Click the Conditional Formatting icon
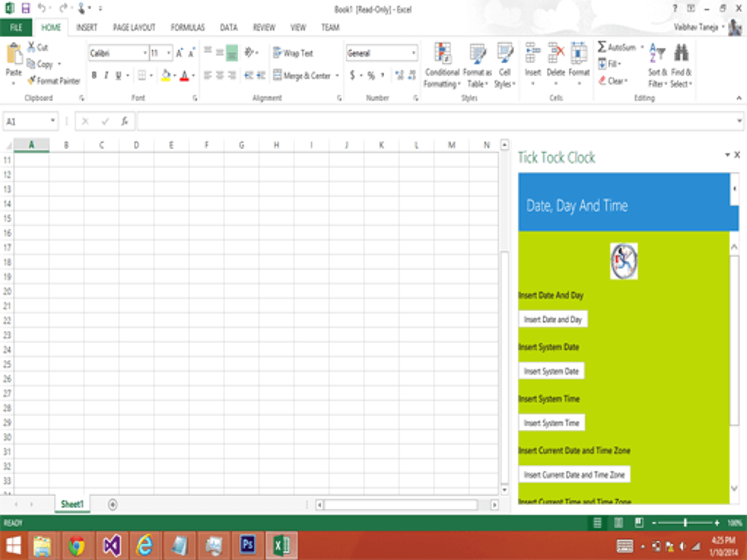747x560 pixels. (442, 53)
